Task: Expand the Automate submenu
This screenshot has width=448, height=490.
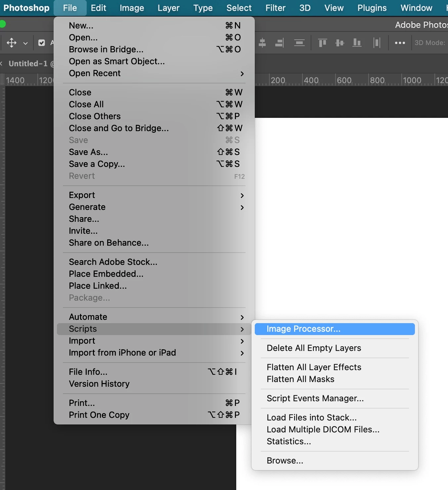Action: tap(154, 317)
